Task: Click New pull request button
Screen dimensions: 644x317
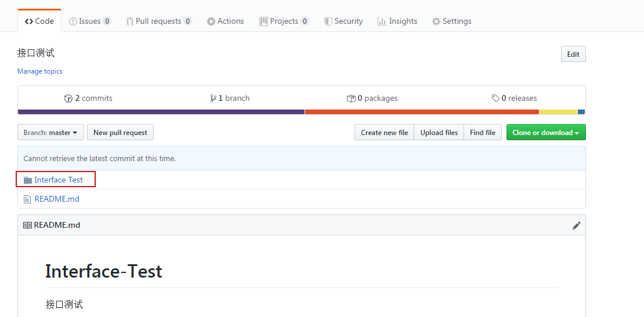Action: (x=120, y=133)
